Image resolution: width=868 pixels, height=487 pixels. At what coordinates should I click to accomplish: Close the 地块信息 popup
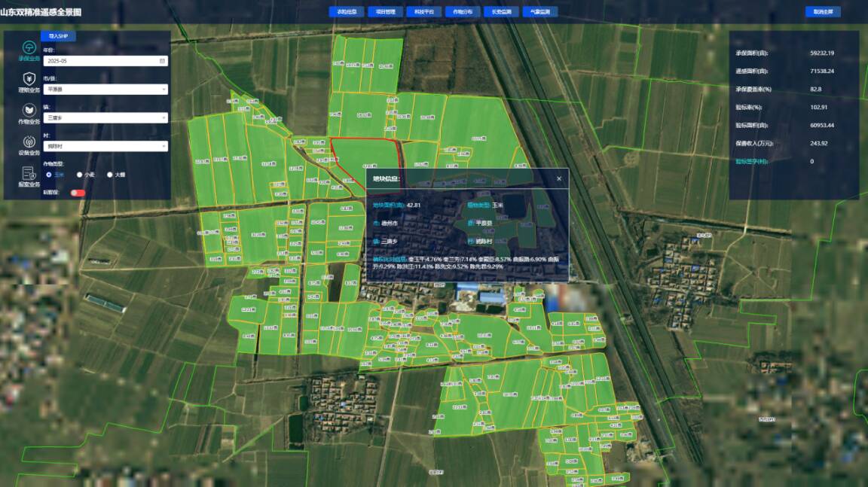559,178
